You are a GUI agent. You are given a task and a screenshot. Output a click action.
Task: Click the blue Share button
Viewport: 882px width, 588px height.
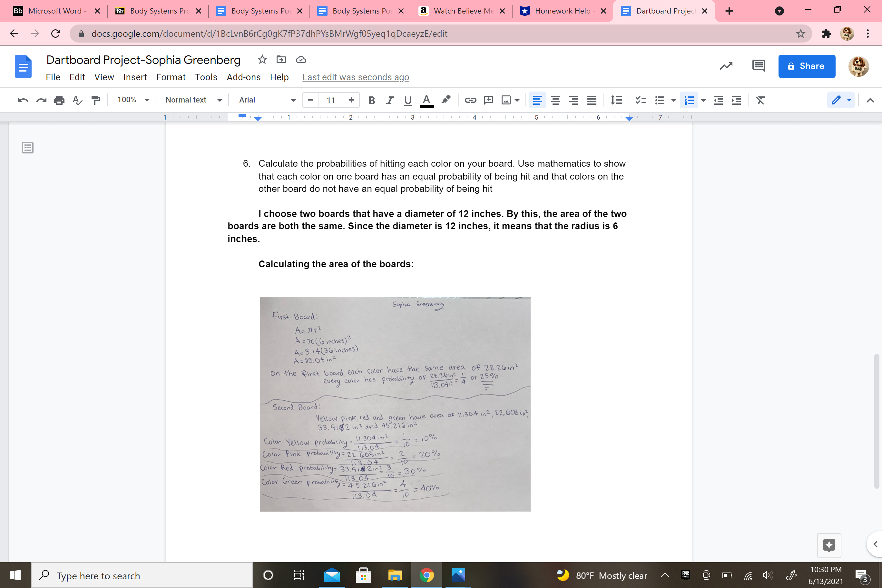tap(806, 66)
